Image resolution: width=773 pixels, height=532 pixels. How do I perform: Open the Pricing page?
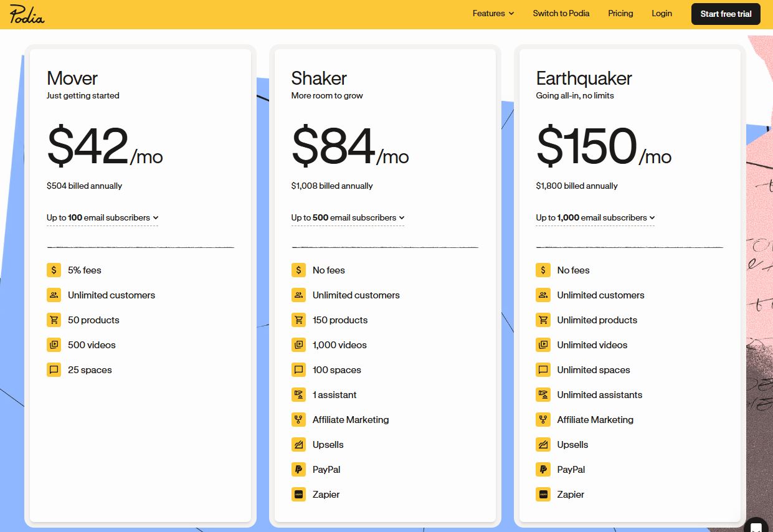(620, 13)
